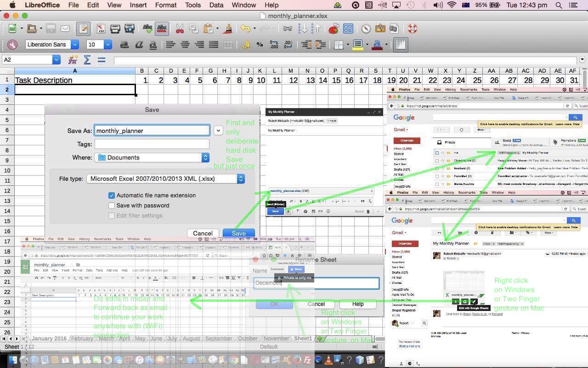This screenshot has height=368, width=588.
Task: Apply Bold formatting
Action: click(124, 45)
